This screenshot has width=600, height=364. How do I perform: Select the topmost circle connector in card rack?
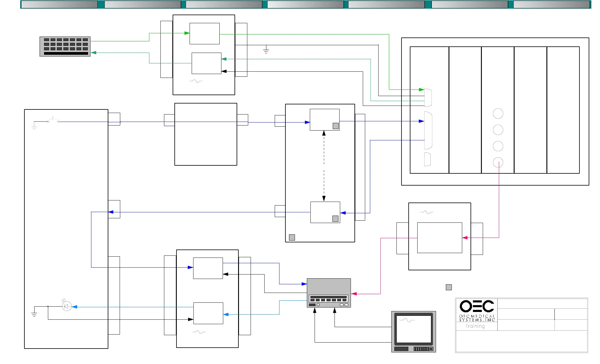(498, 114)
